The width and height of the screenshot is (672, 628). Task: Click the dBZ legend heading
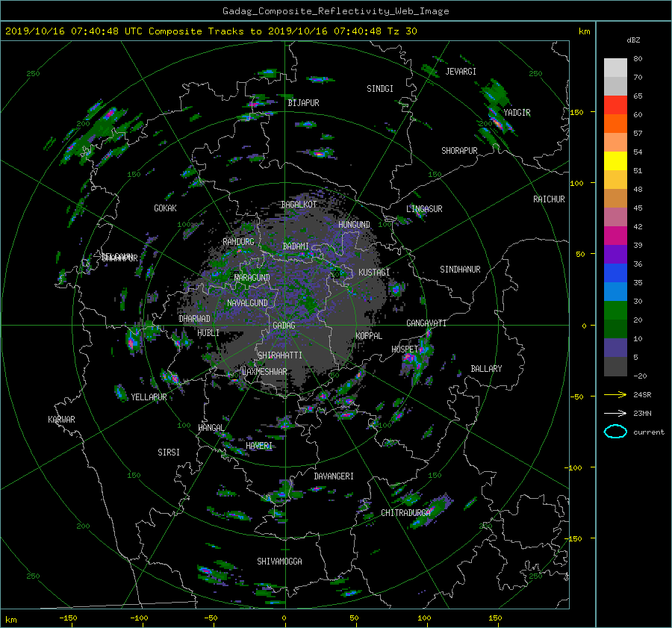(633, 40)
